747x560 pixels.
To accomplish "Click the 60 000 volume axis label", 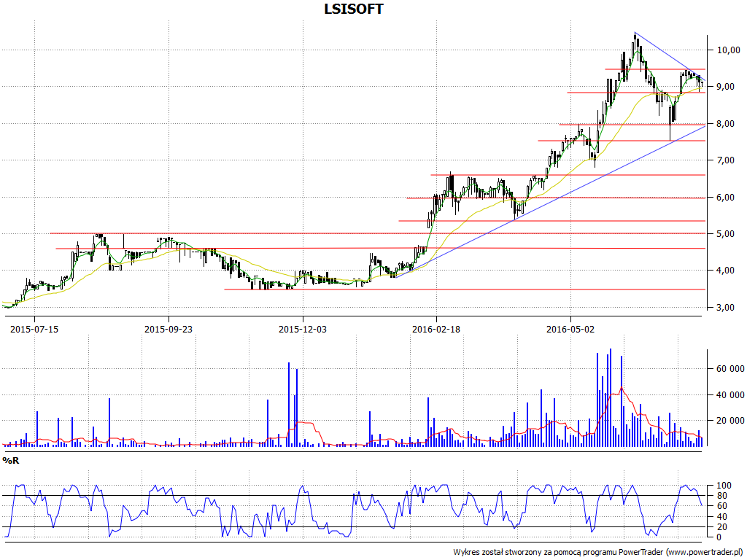I will click(x=729, y=369).
